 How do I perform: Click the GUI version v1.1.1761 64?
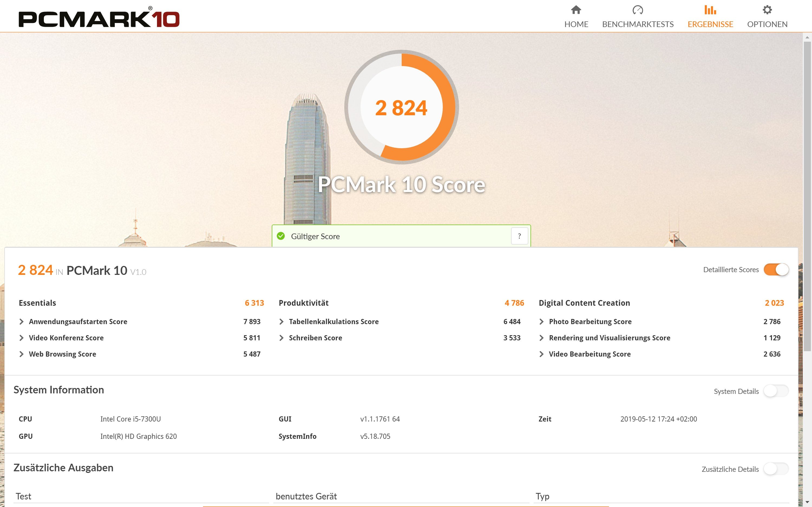click(380, 419)
